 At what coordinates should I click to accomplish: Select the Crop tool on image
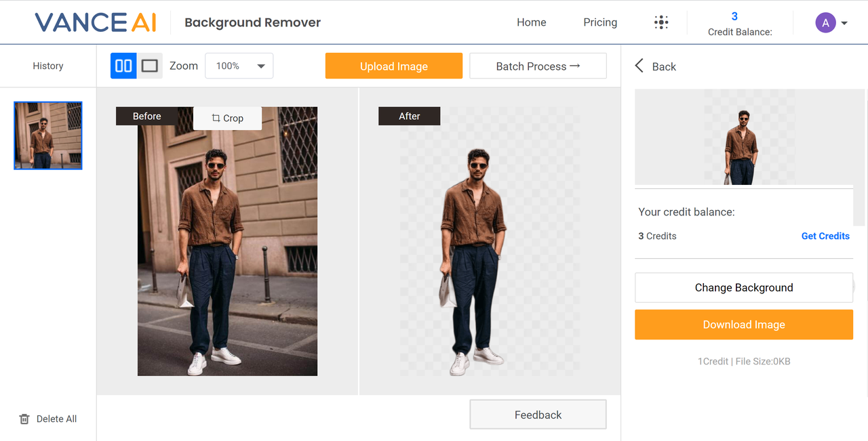[226, 118]
